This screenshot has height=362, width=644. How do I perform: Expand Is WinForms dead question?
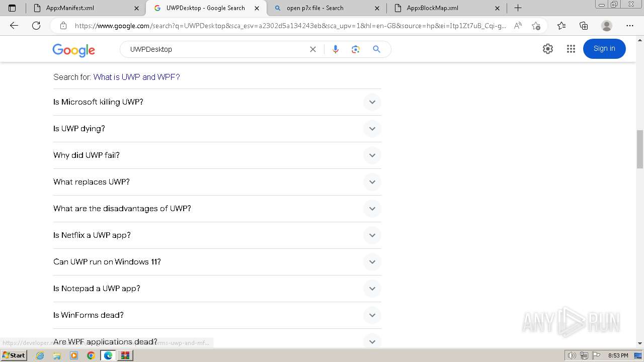coord(217,315)
